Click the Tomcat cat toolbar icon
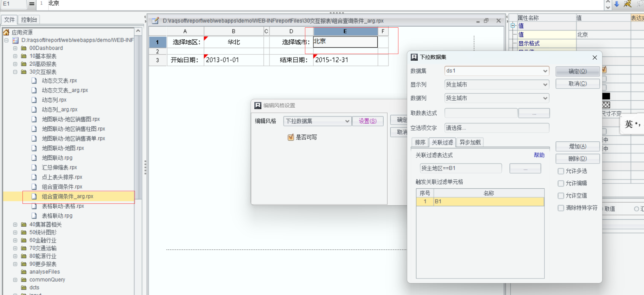This screenshot has height=295, width=644. coord(627,4)
